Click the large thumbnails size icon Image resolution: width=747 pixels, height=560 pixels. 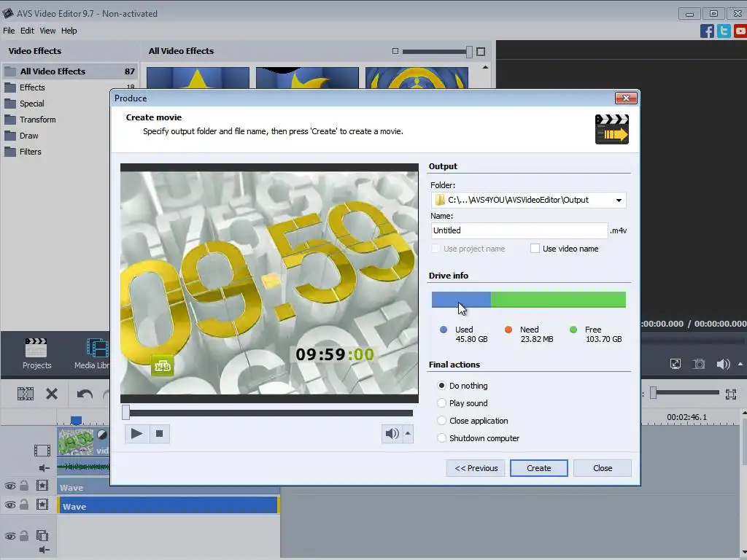pyautogui.click(x=481, y=52)
